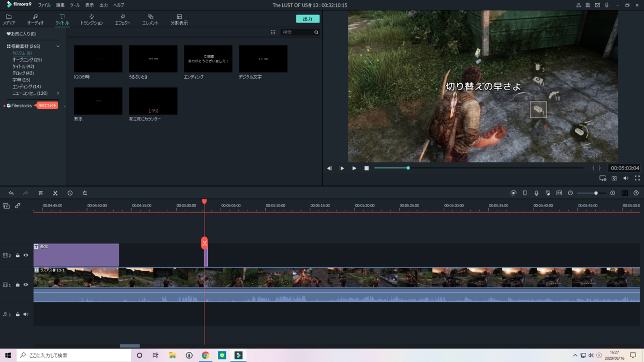Select the 死に死にカウンター title thumbnail

point(153,101)
